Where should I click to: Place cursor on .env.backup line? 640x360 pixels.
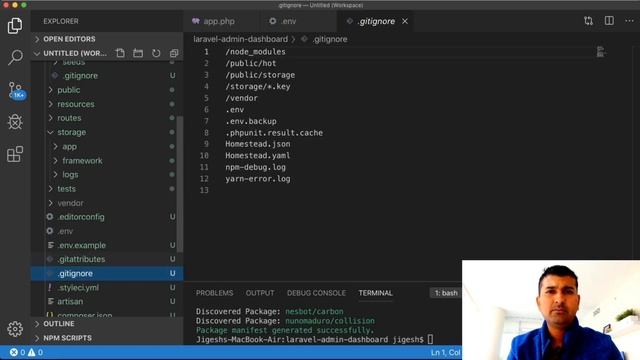[x=251, y=121]
